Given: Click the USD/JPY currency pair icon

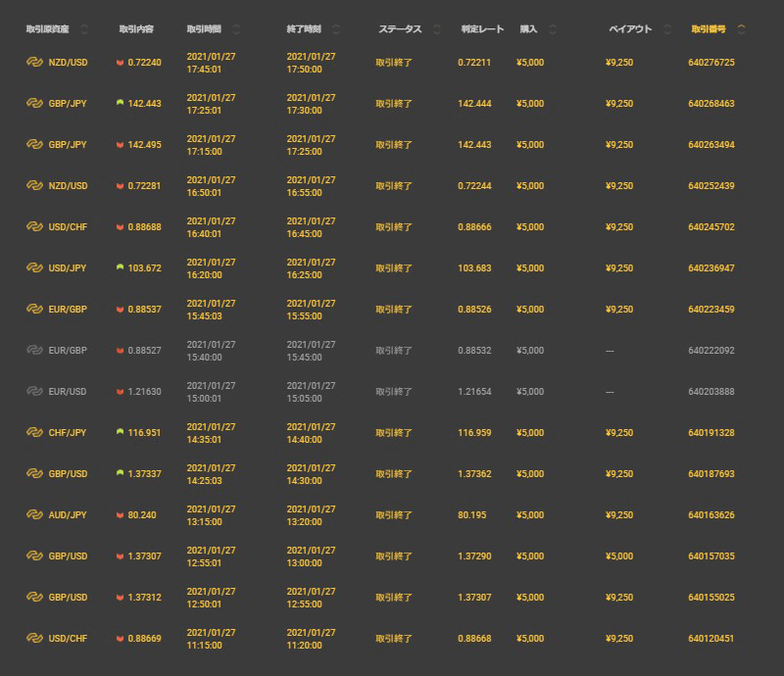Looking at the screenshot, I should (x=33, y=267).
